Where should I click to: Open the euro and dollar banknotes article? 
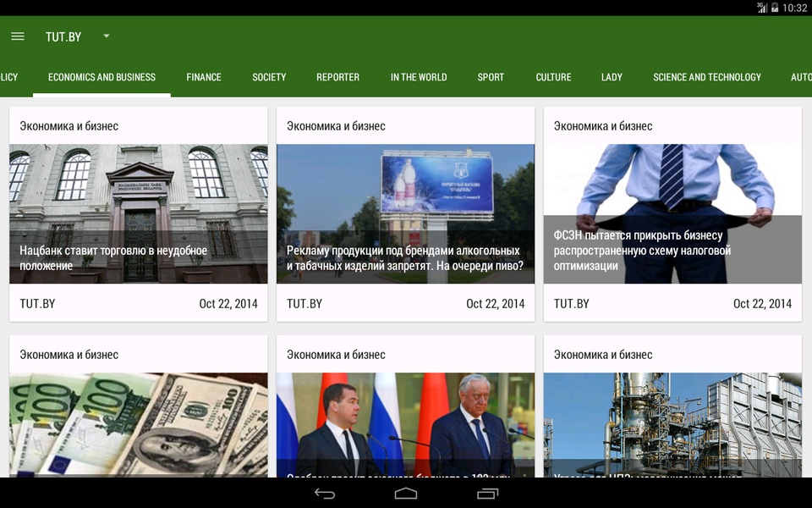138,424
